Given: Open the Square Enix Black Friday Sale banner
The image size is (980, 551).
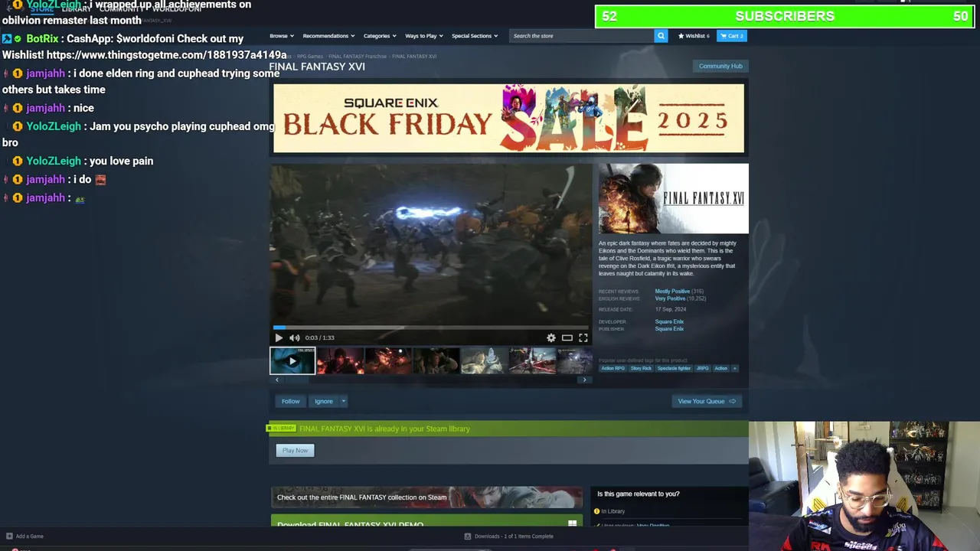Looking at the screenshot, I should 508,119.
